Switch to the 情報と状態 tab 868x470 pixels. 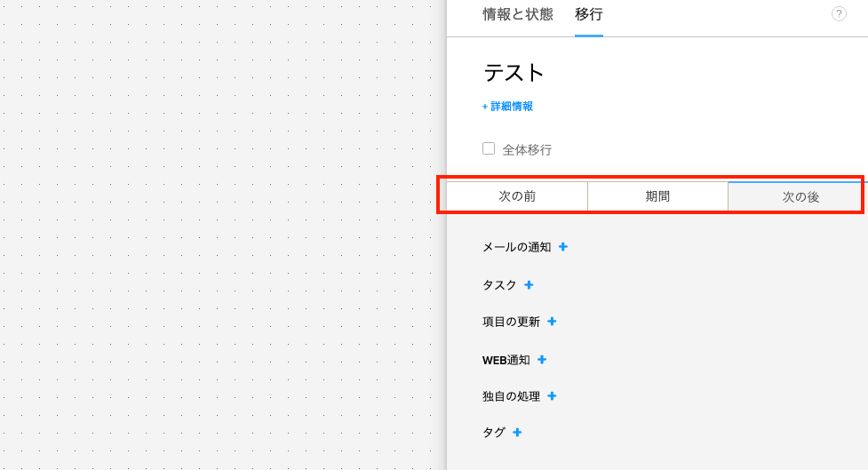click(518, 14)
